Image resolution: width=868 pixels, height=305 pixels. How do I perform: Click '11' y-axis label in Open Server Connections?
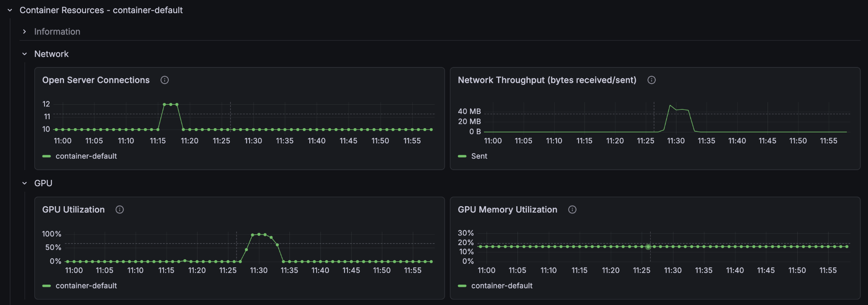coord(47,117)
